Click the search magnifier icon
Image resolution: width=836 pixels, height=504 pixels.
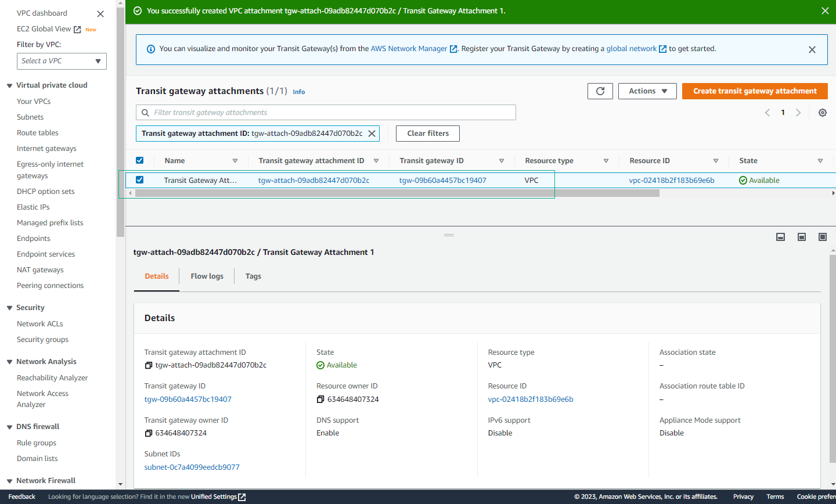(x=145, y=113)
